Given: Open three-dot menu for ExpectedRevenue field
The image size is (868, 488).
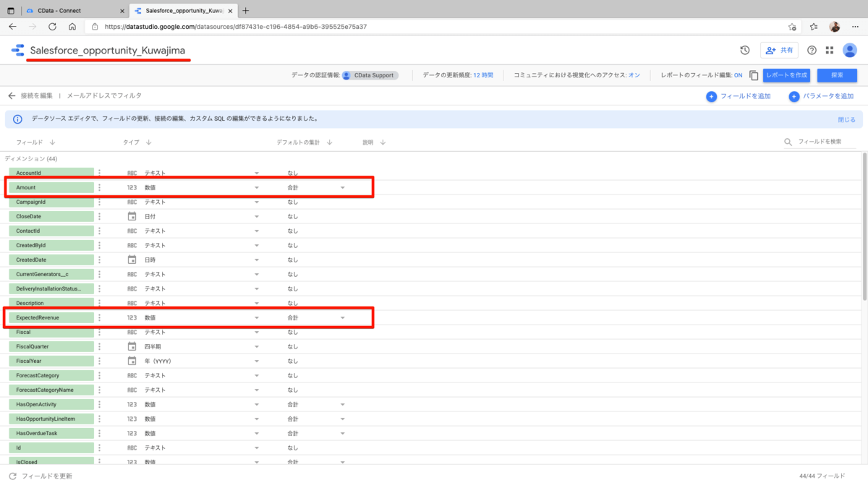Looking at the screenshot, I should click(100, 317).
